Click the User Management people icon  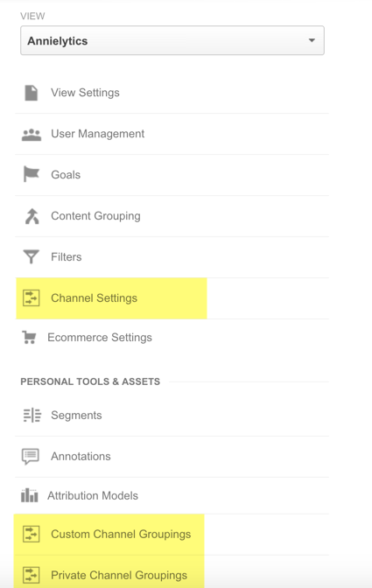coord(32,135)
